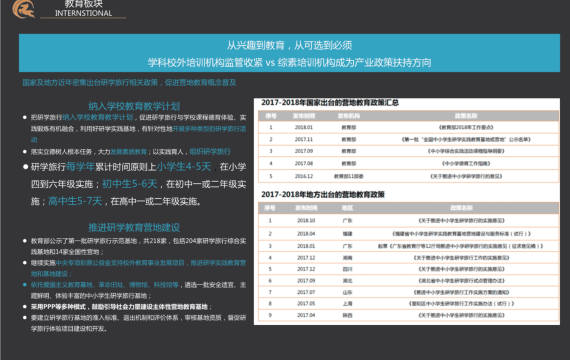
Task: Click date 2017.04 in the local table
Action: 306,315
